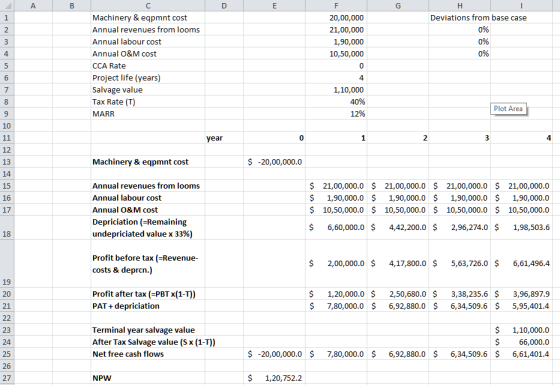The height and width of the screenshot is (385, 560).
Task: Select year 2 O&M cost 10,50,000.0 row 17
Action: pos(398,210)
